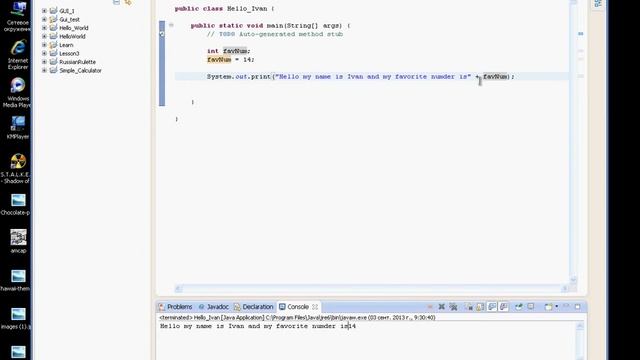Expand the HelloWorld project
The width and height of the screenshot is (640, 360).
tap(44, 36)
